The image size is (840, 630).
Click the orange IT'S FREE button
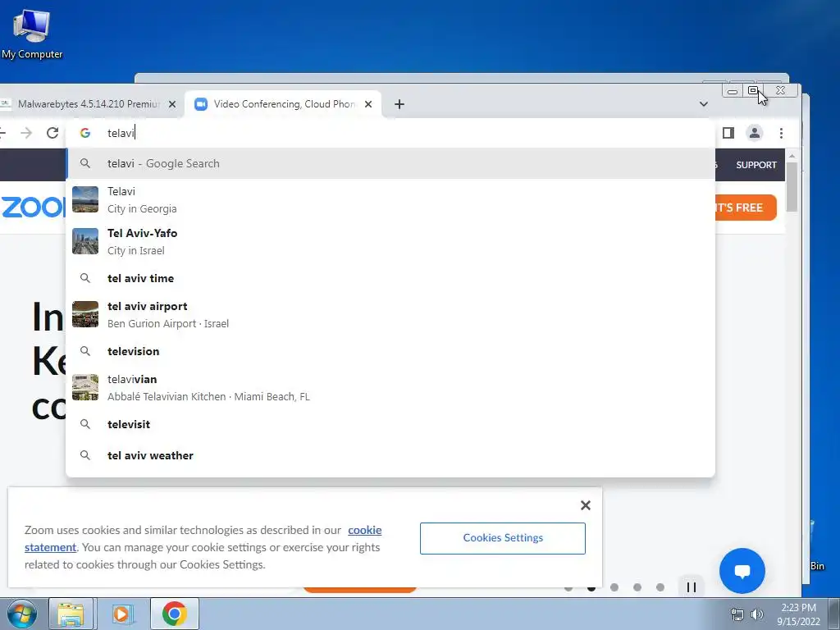(x=746, y=208)
